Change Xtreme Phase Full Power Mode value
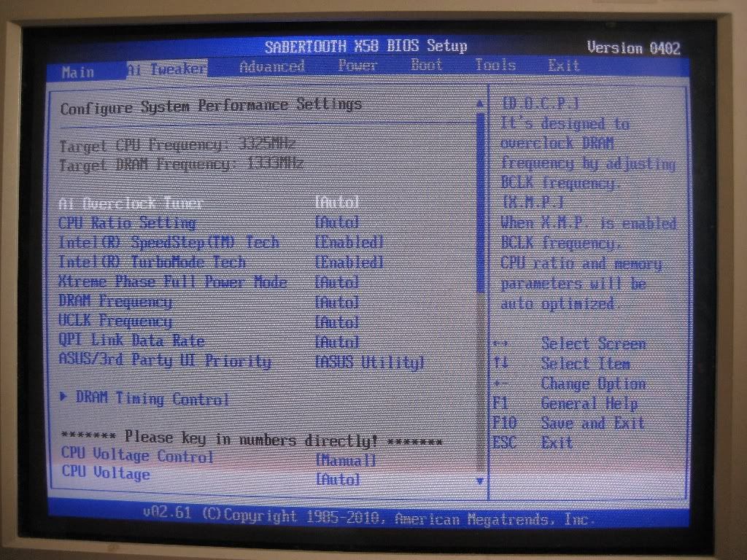 (337, 282)
